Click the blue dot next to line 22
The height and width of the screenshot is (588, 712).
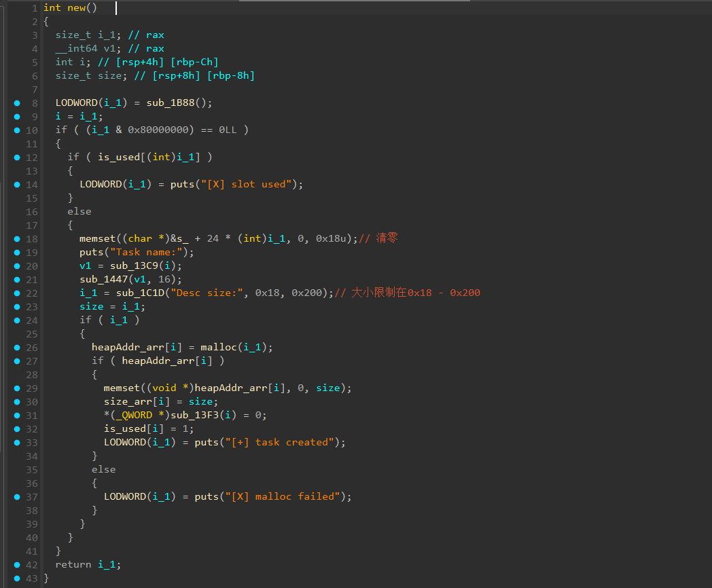tap(16, 293)
